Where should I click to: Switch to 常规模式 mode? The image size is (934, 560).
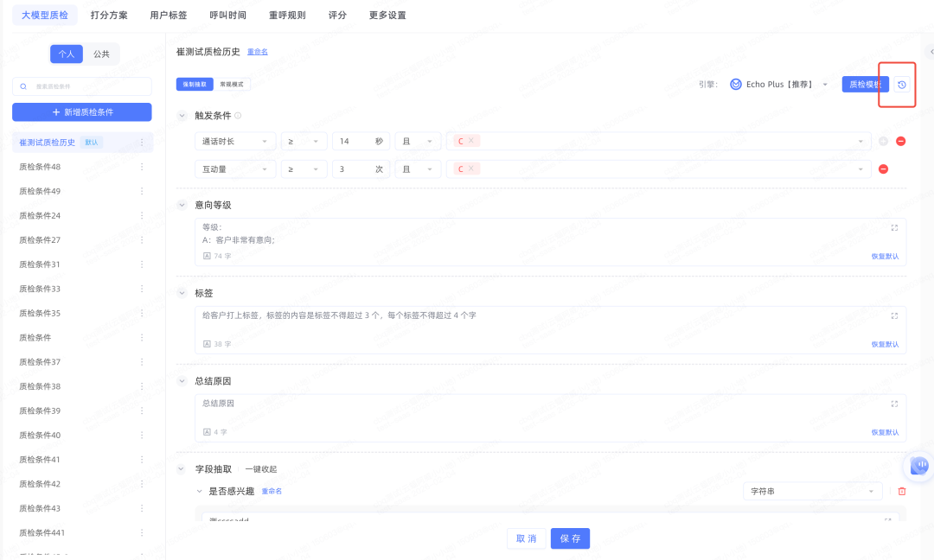click(x=233, y=85)
